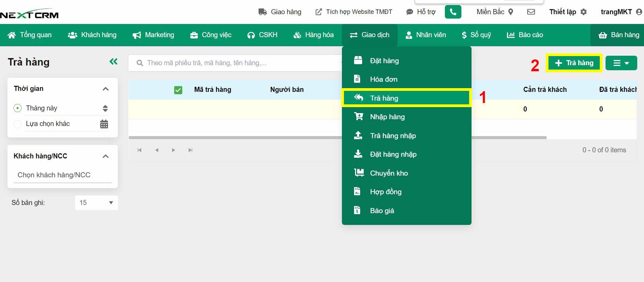Image resolution: width=644 pixels, height=282 pixels.
Task: Open the mail envelope icon
Action: 531,12
